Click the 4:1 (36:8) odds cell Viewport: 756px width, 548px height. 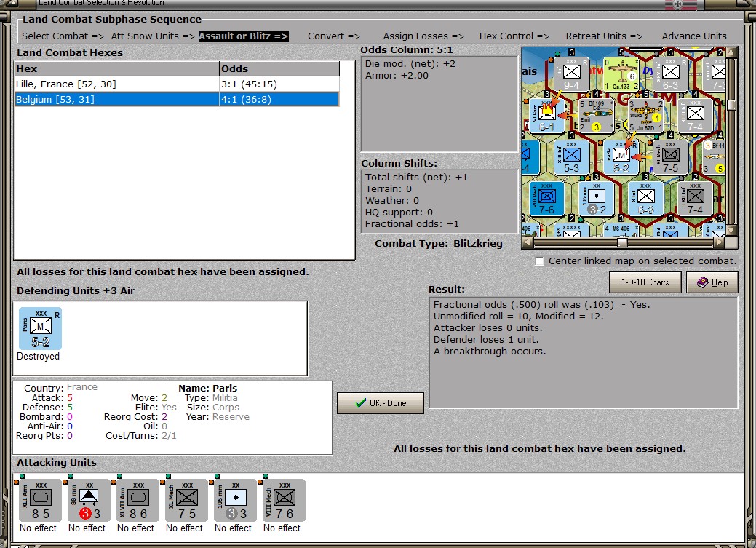tap(279, 100)
